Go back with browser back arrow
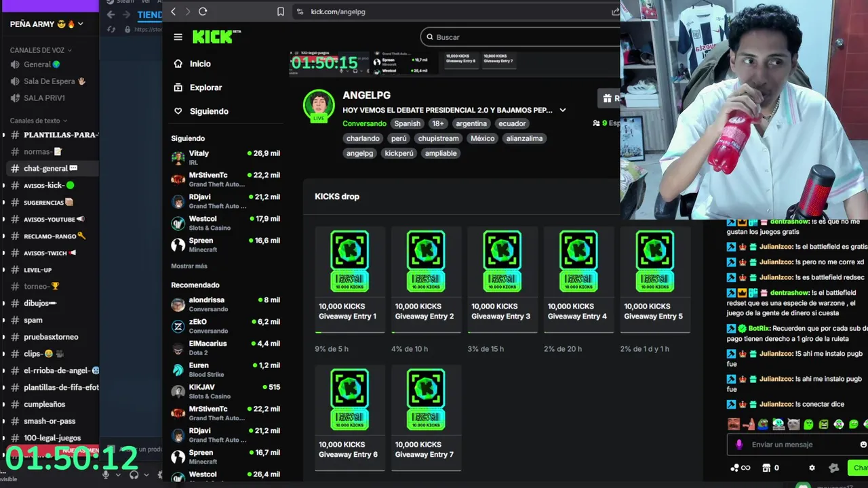Image resolution: width=868 pixels, height=488 pixels. click(x=174, y=12)
